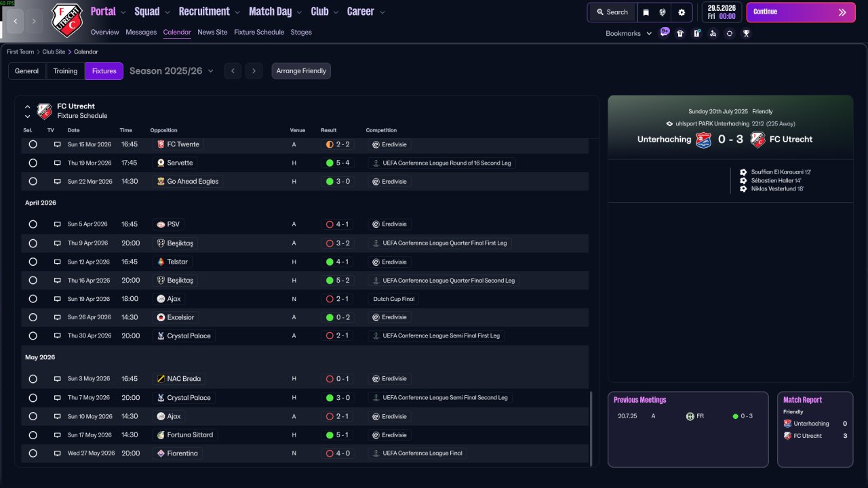Click the Search field in top bar
The height and width of the screenshot is (488, 868).
point(612,12)
